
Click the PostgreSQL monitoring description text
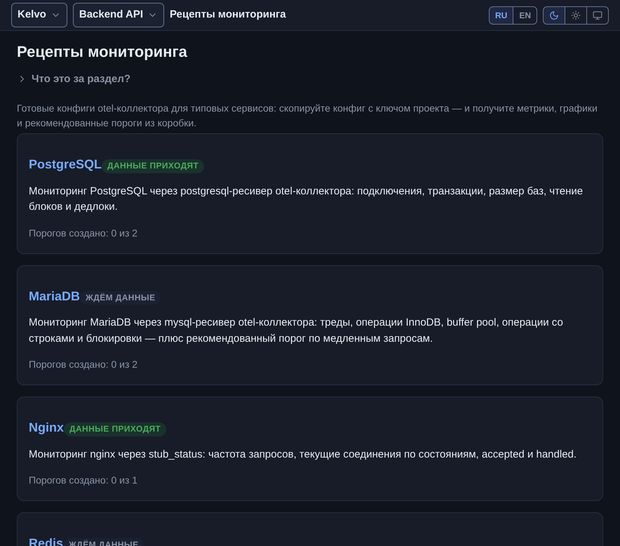305,198
